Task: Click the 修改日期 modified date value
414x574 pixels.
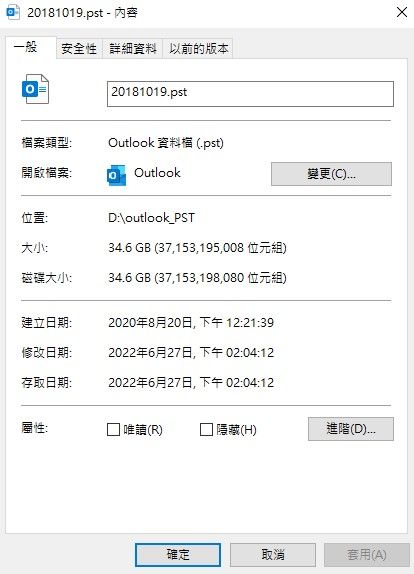Action: [191, 353]
